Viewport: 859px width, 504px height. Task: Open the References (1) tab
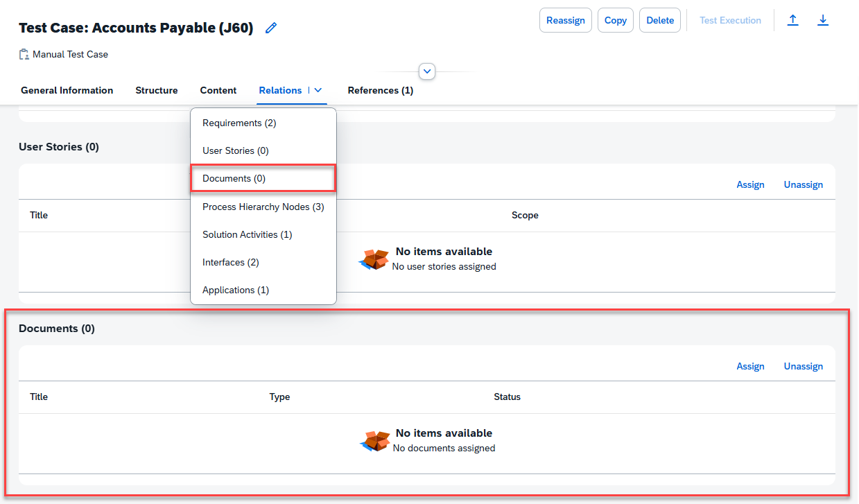point(380,90)
